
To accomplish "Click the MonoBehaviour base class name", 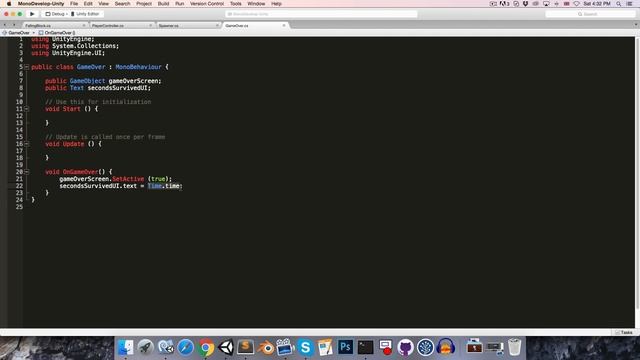I will point(138,67).
